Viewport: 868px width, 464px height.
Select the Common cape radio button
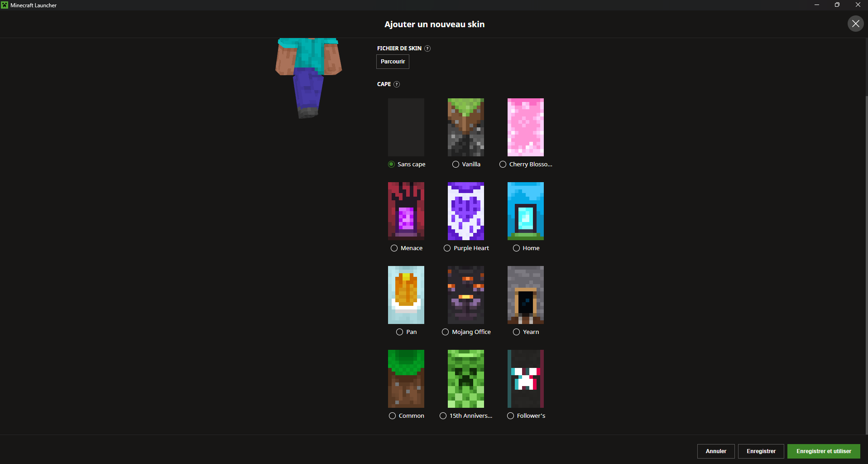(393, 416)
